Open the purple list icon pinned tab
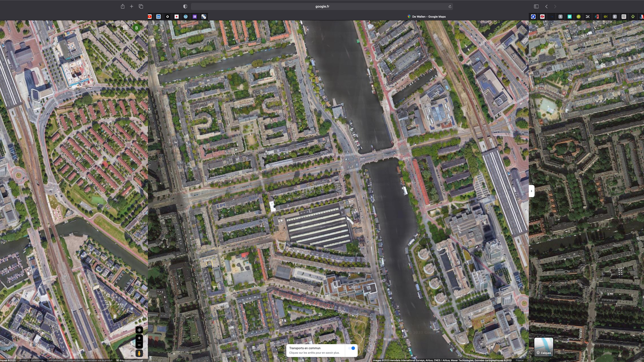Screen dimensions: 644x362 [x=195, y=17]
